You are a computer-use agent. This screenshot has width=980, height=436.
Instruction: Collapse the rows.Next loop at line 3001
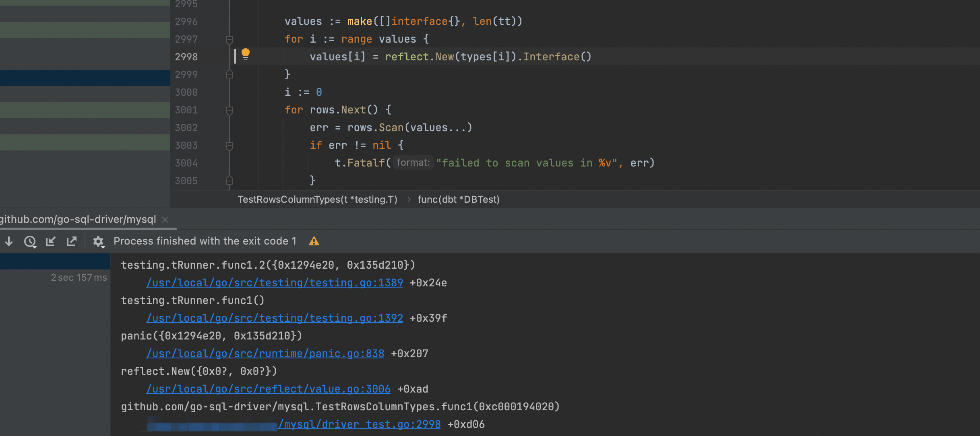click(229, 110)
